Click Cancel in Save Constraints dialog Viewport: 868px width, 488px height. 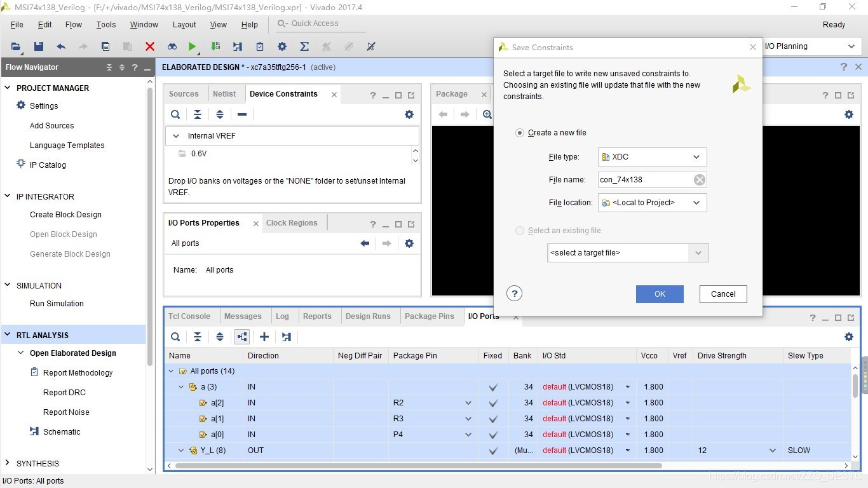click(723, 294)
